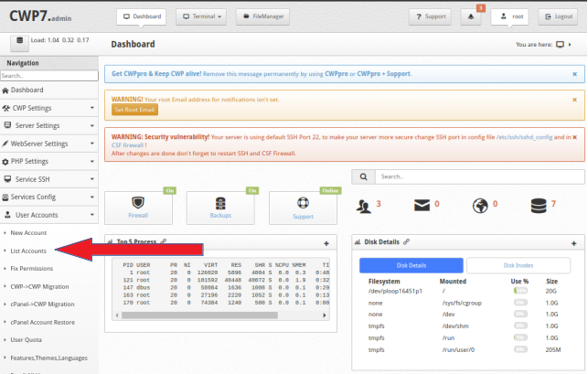Click usage bar for /dev/ploop16451p1
This screenshot has width=588, height=374.
pyautogui.click(x=520, y=291)
